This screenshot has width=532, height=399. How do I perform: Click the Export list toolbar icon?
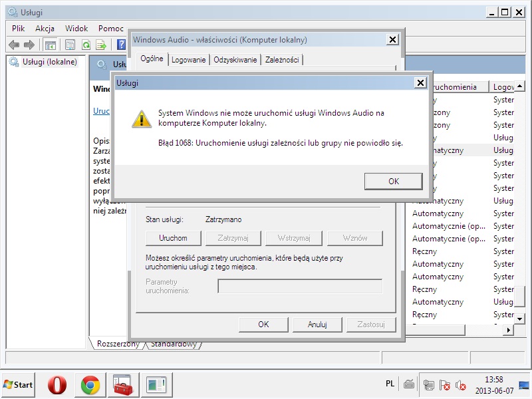click(x=101, y=45)
